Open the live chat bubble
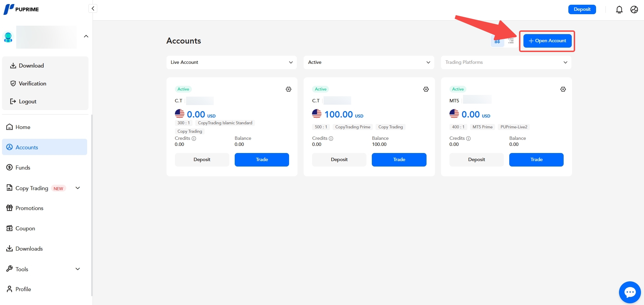Screen dimensions: 644x305 (629, 292)
